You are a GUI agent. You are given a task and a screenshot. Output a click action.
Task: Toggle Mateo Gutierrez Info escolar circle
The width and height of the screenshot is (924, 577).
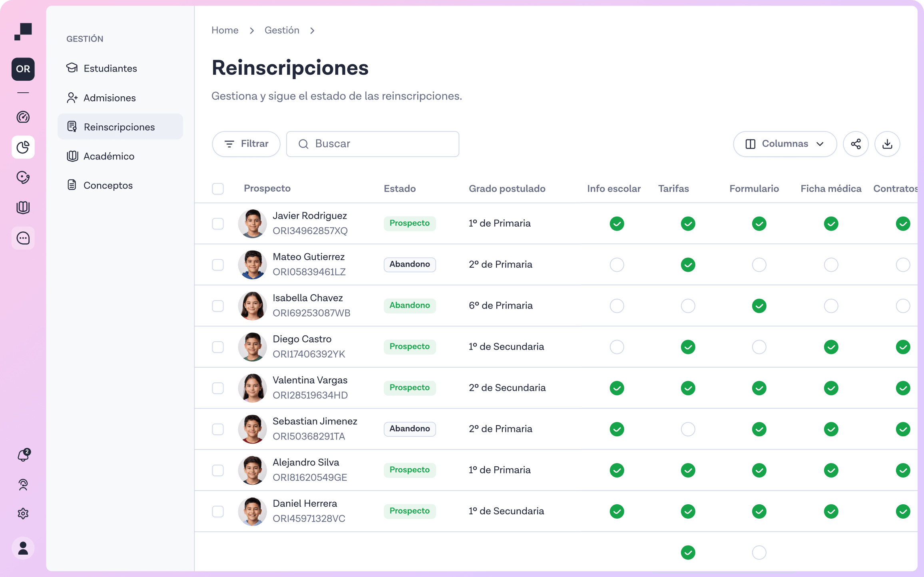617,265
